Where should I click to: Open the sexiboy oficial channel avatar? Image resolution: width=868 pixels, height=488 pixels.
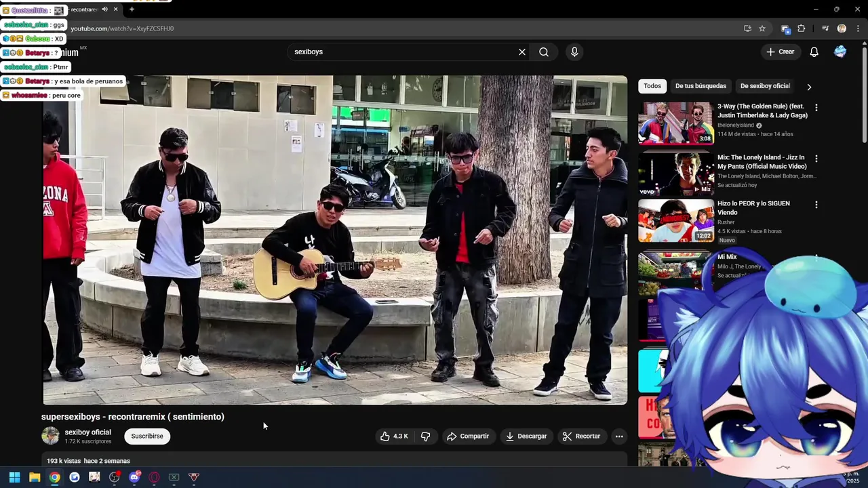pyautogui.click(x=51, y=436)
